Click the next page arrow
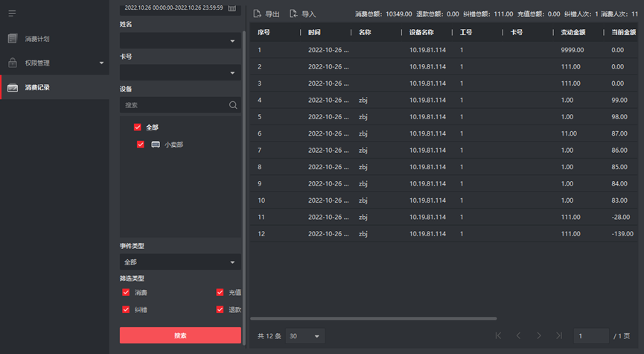 click(x=538, y=336)
